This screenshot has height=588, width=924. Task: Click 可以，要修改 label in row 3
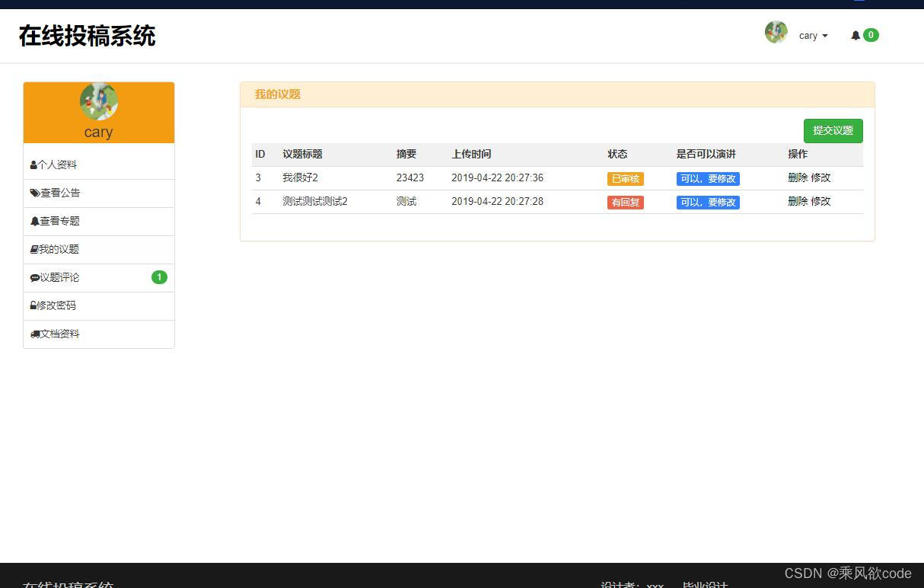(708, 179)
